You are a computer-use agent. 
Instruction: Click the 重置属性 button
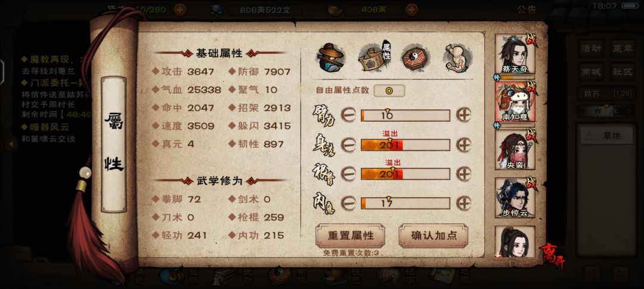pyautogui.click(x=351, y=235)
